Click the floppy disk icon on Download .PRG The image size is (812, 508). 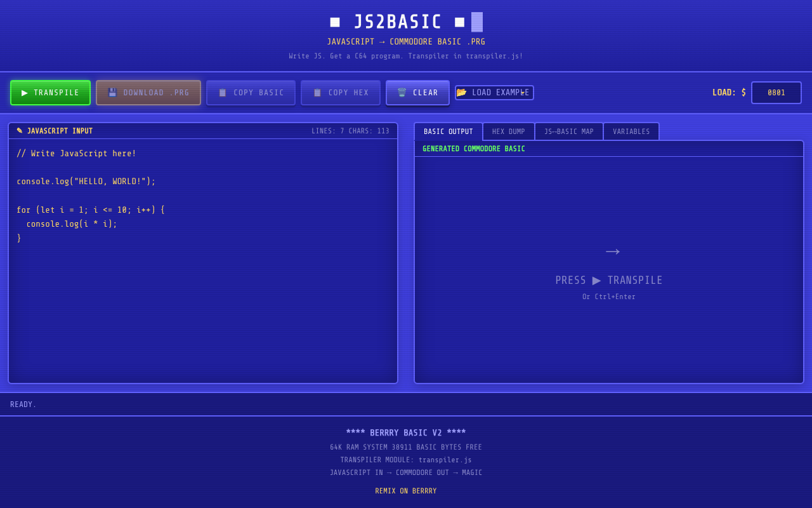click(x=112, y=93)
